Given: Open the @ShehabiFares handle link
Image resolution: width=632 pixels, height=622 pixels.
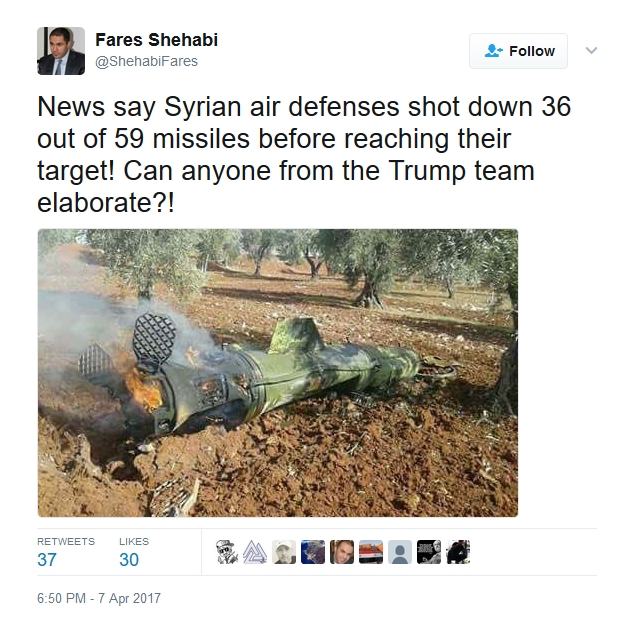Looking at the screenshot, I should (x=146, y=61).
